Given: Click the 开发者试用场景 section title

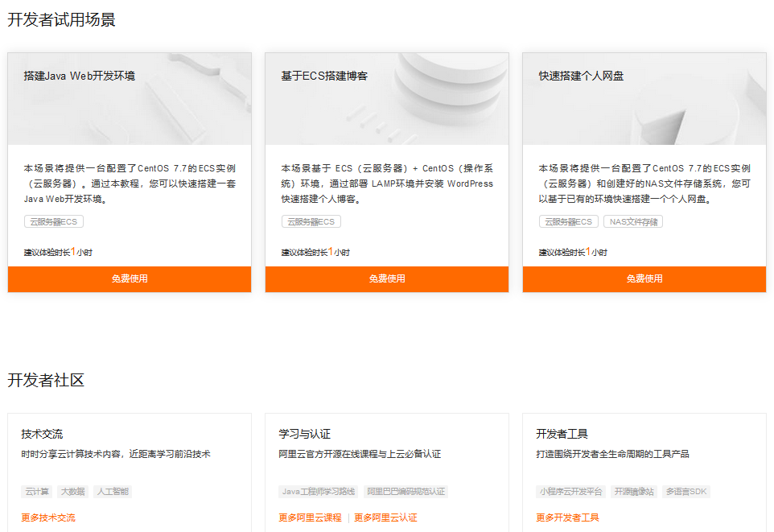Looking at the screenshot, I should tap(61, 20).
